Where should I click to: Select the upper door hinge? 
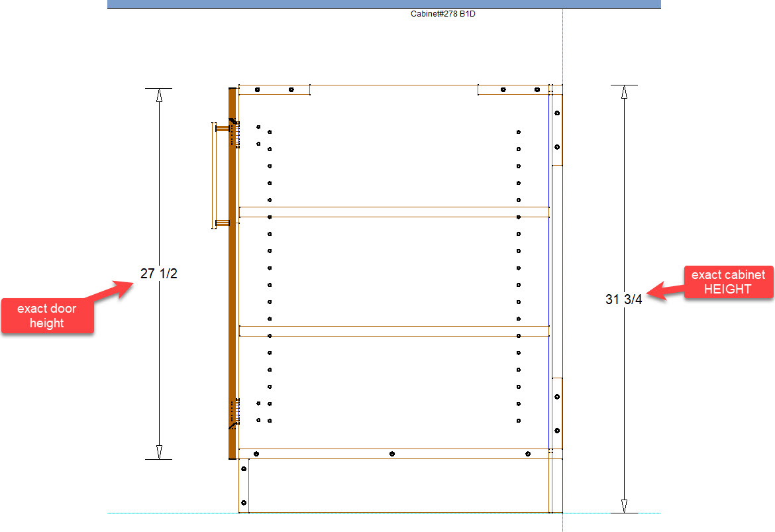[234, 133]
